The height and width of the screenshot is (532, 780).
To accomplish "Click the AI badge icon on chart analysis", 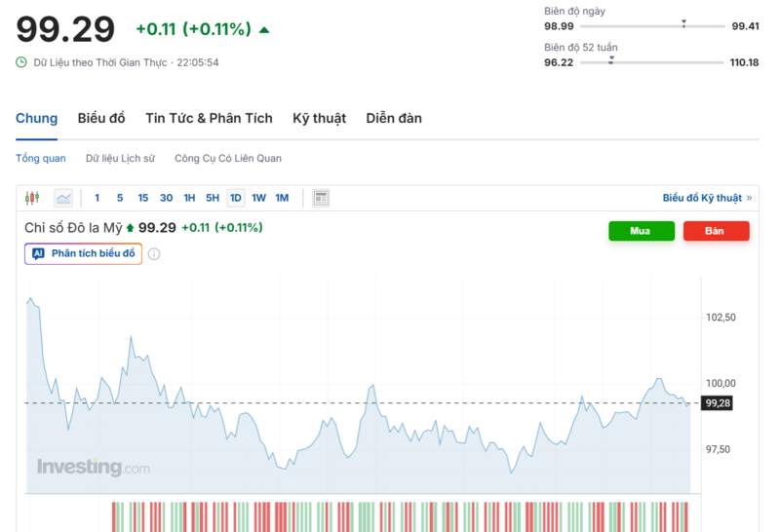I will tap(38, 253).
